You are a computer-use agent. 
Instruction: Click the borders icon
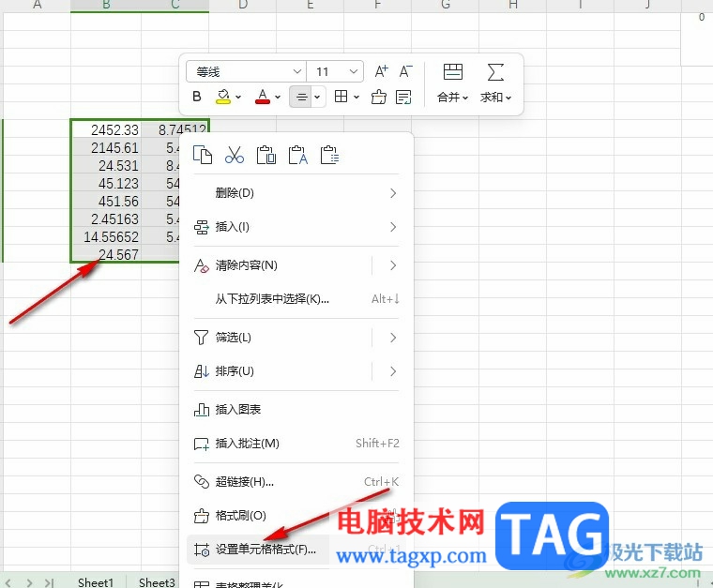[341, 97]
